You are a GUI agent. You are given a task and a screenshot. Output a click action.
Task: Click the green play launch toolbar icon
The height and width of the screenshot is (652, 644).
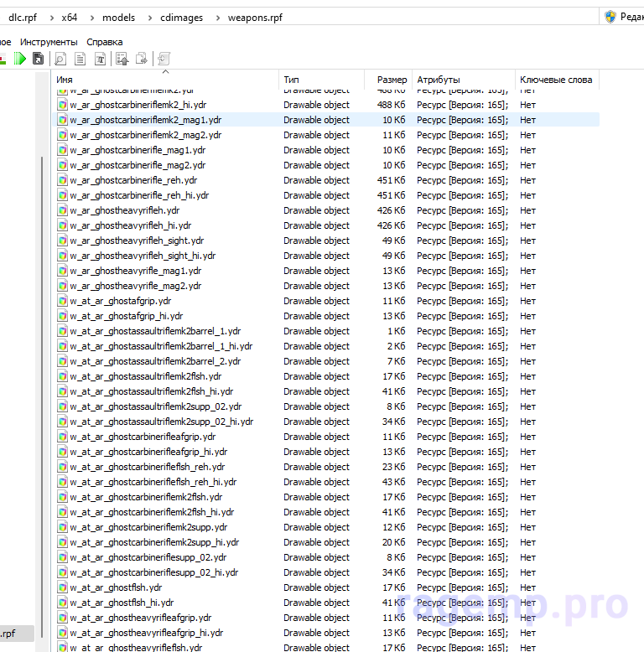tap(19, 59)
